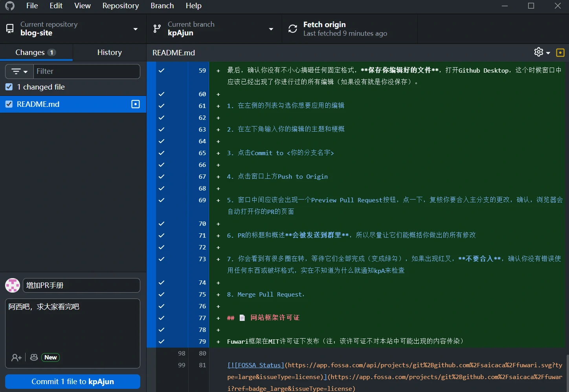Click the modified file status icon in header

click(x=560, y=53)
